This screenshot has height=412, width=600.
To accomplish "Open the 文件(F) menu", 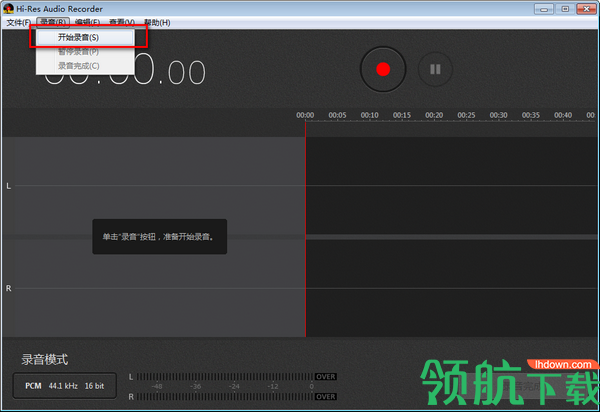I will click(18, 23).
